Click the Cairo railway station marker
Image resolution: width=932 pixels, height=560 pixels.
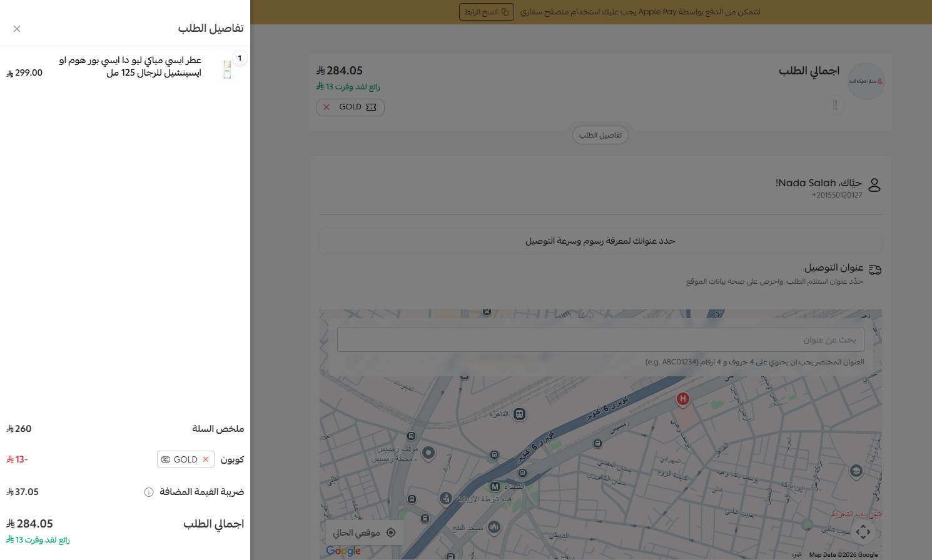[519, 414]
